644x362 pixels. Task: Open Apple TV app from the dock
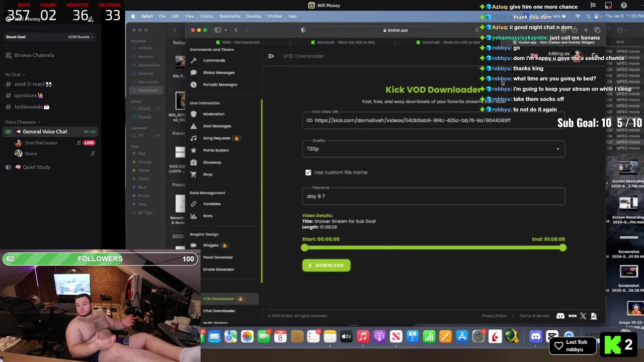346,336
